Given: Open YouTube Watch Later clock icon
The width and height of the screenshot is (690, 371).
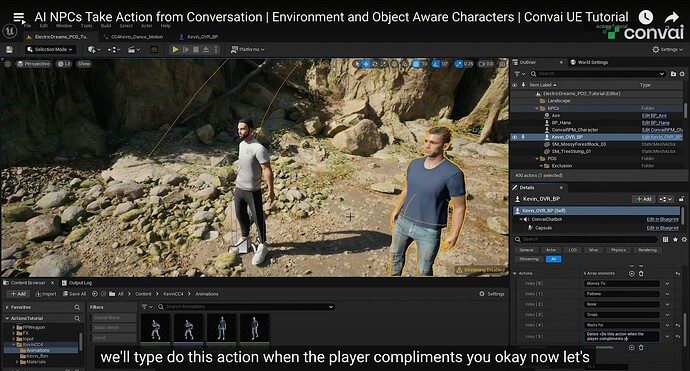Looking at the screenshot, I should coord(646,17).
